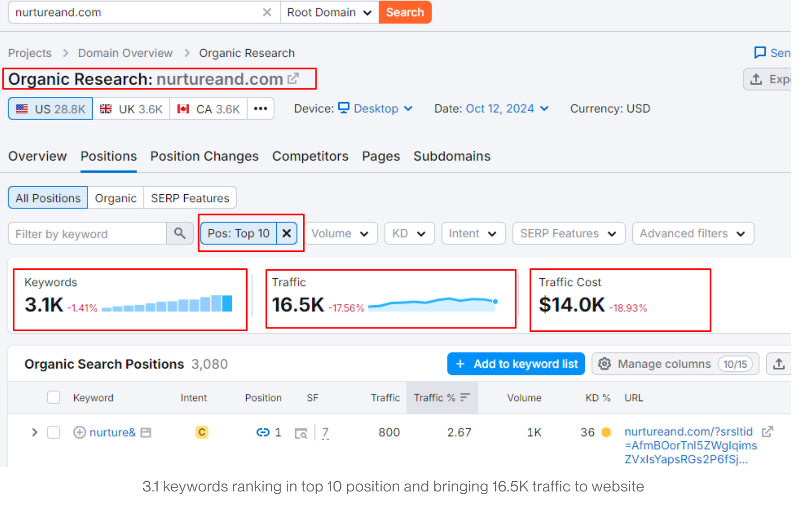Select the SERP Features positions filter

click(190, 198)
